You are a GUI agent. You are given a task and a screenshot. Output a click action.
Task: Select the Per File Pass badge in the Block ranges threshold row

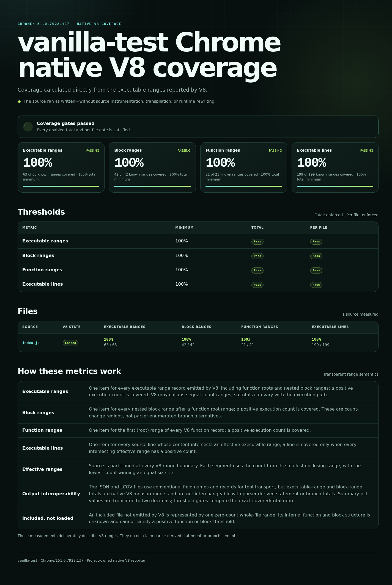coord(316,256)
